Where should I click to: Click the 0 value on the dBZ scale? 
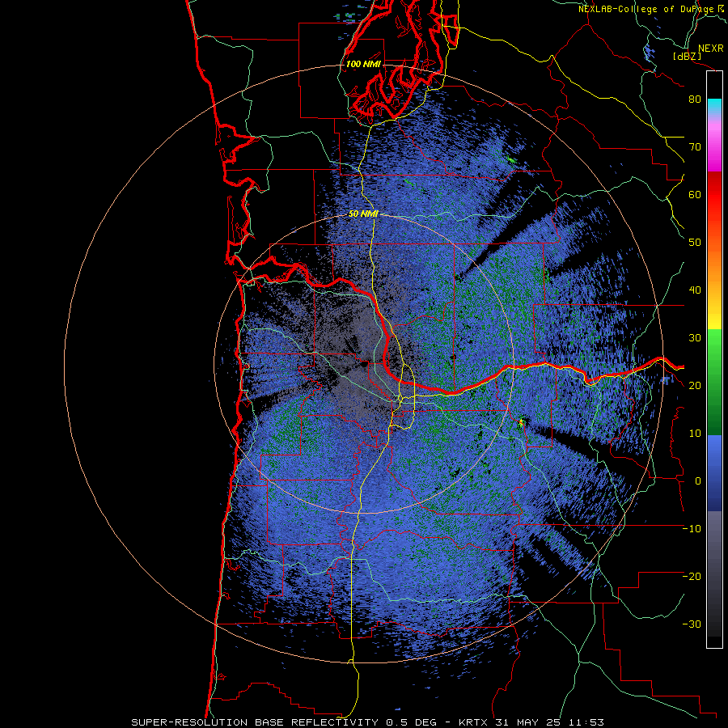pyautogui.click(x=698, y=481)
